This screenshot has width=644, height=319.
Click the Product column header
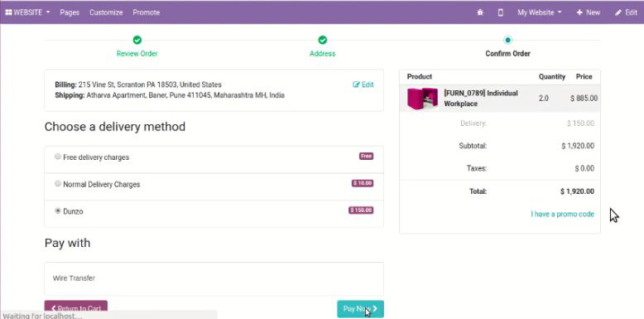tap(420, 76)
